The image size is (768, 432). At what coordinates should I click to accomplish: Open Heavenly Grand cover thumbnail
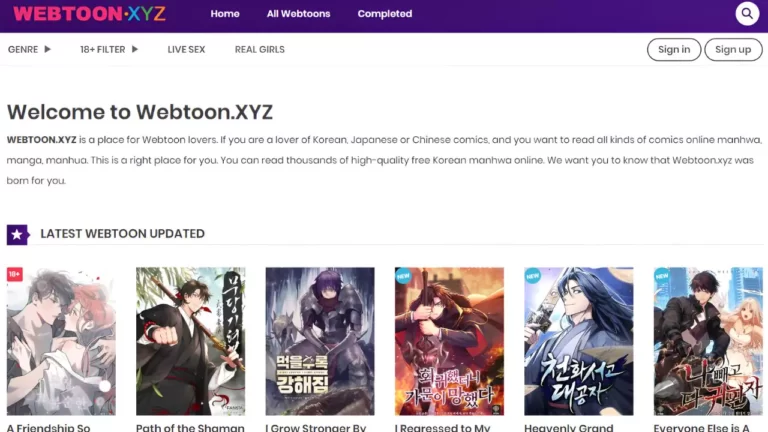coord(578,341)
